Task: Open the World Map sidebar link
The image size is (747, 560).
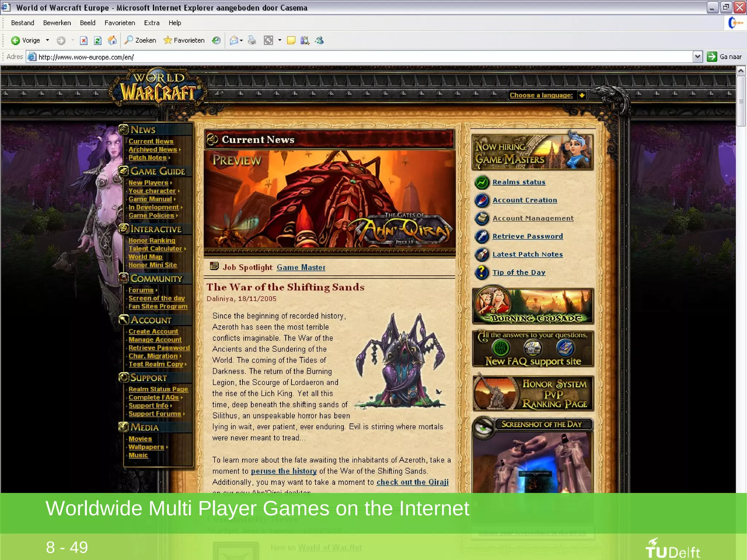Action: click(145, 257)
